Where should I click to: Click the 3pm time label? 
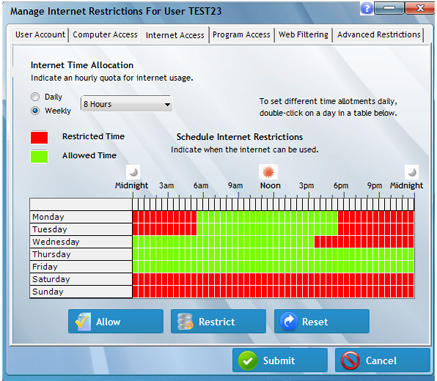[x=306, y=186]
